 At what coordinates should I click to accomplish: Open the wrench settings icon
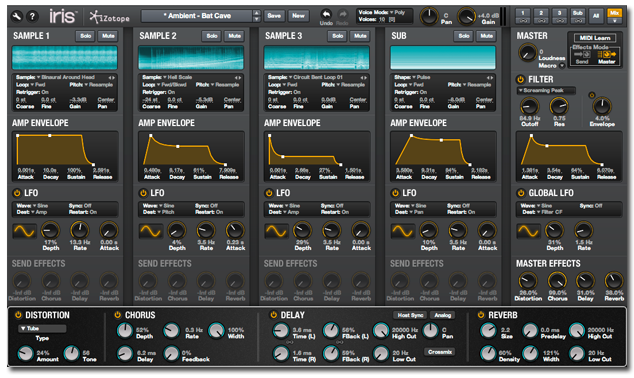tap(17, 16)
